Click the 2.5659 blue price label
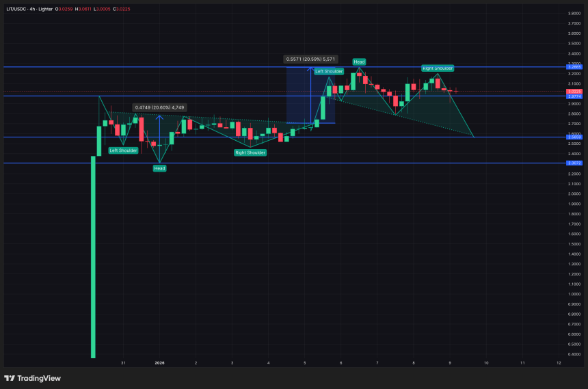 click(574, 137)
